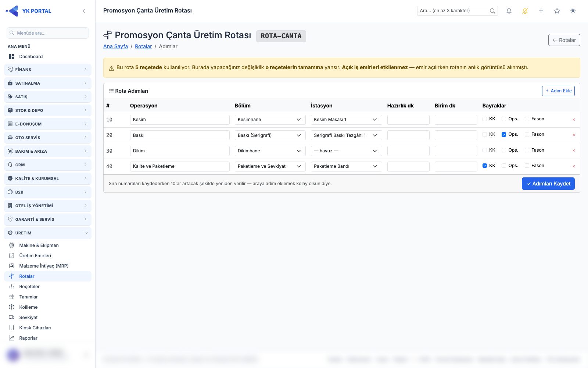
Task: Open Üretim Emirleri menu item
Action: coord(35,256)
